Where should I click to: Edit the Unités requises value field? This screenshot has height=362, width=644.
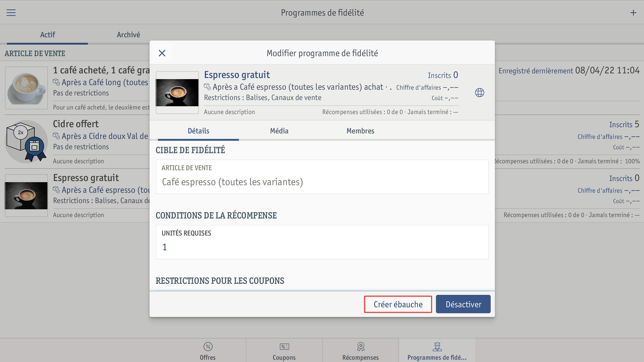(x=322, y=242)
